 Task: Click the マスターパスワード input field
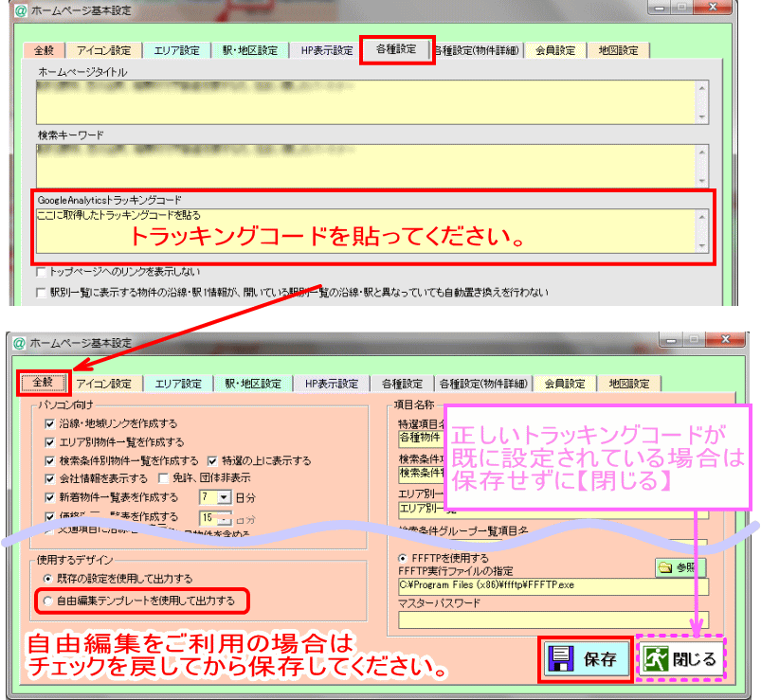[x=553, y=619]
